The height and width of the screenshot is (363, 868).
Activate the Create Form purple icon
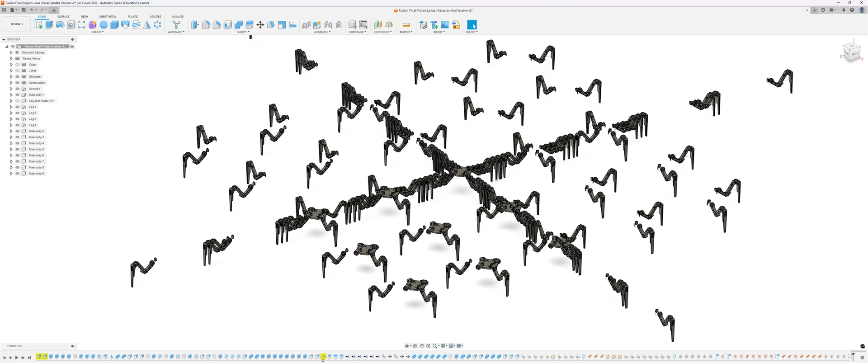[93, 25]
